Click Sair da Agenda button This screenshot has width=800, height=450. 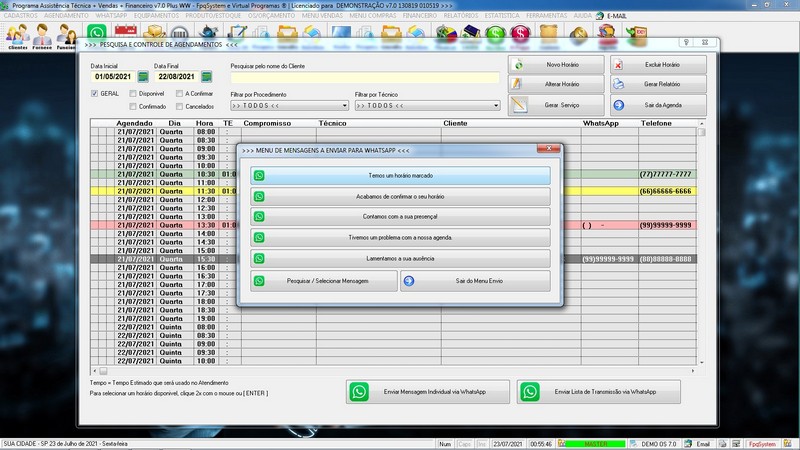pyautogui.click(x=658, y=105)
